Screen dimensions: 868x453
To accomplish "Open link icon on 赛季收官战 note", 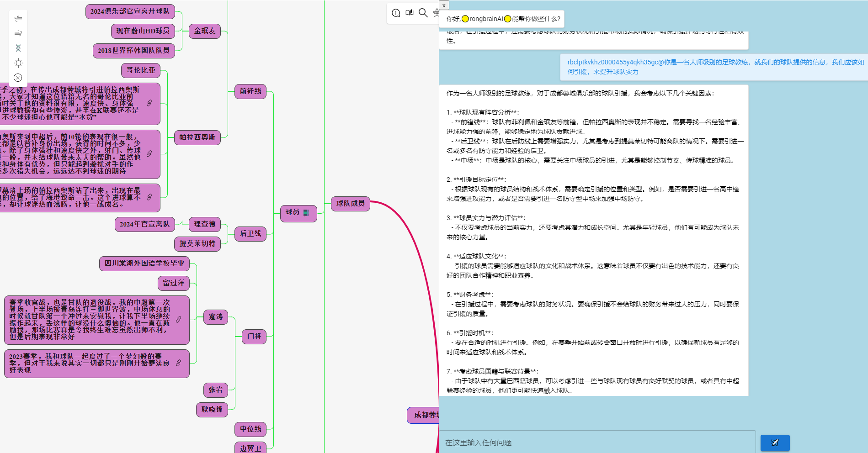I will coord(178,320).
